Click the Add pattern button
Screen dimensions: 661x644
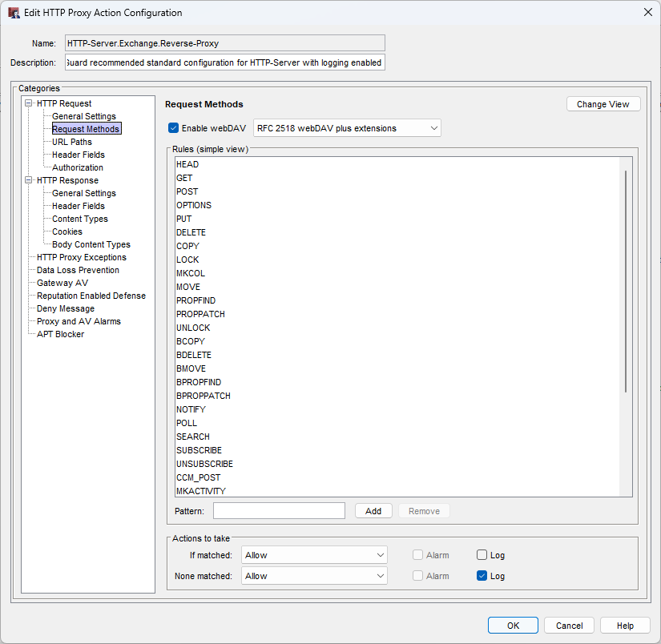[373, 511]
